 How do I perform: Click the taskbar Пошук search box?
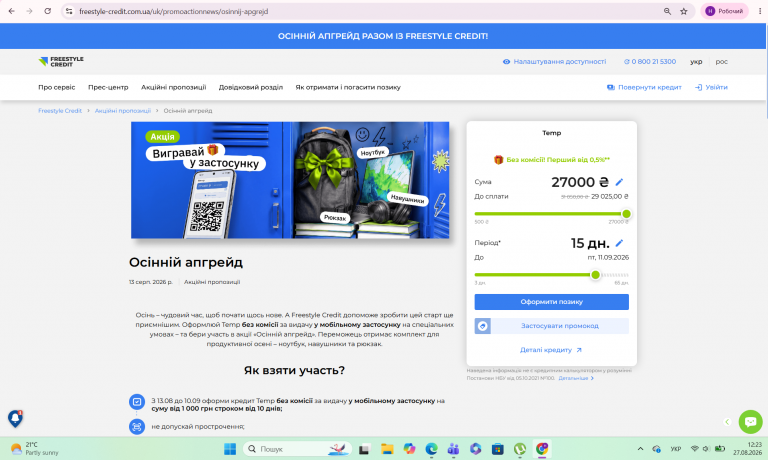(298, 449)
